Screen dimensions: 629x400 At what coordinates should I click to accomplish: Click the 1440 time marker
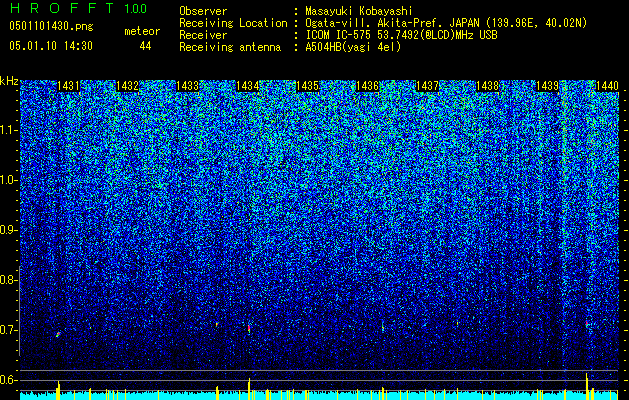607,86
